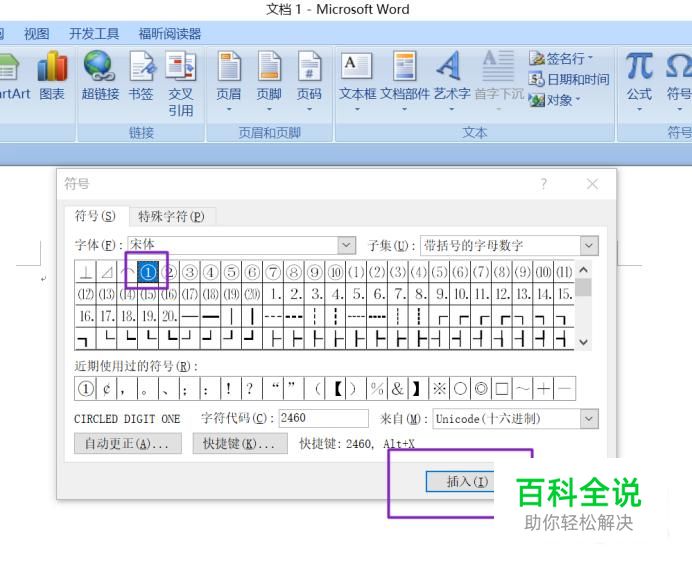692x567 pixels.
Task: Click the 自动更正(A)... button
Action: 128,443
